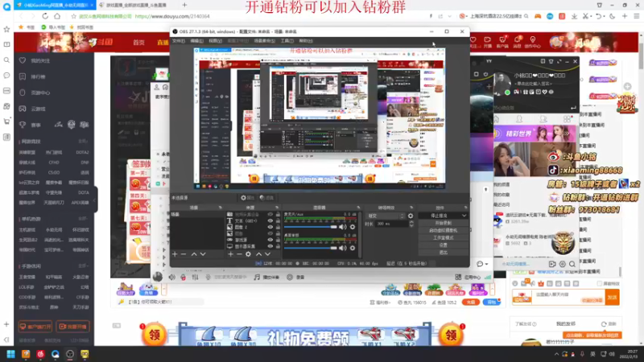Image resolution: width=644 pixels, height=362 pixels.
Task: Mute the 麦克风/Aux channel
Action: tap(343, 227)
